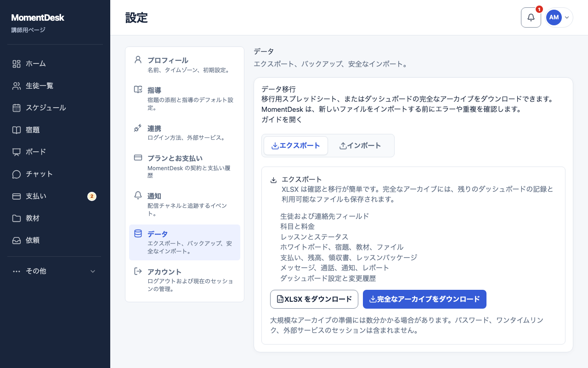This screenshot has width=588, height=368.
Task: Open the スケジュール calendar icon
Action: [x=17, y=108]
